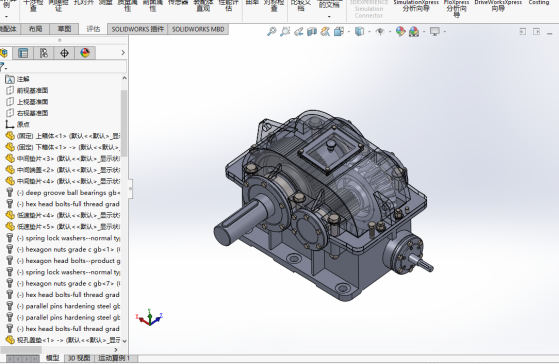Select the 3D 视图 bottom tab
Viewport: 559px width, 364px height.
click(x=79, y=358)
